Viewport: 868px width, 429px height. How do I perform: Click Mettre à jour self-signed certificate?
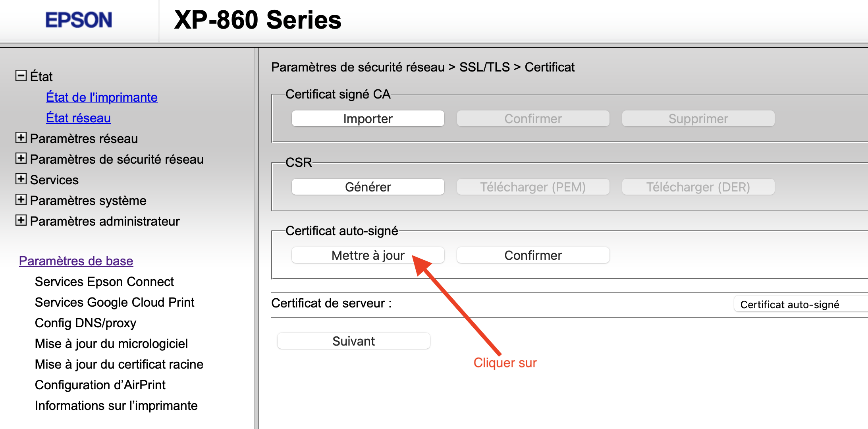368,255
